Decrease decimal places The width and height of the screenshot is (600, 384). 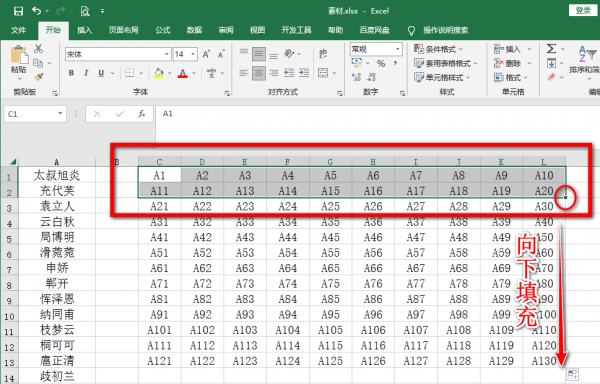tap(372, 77)
